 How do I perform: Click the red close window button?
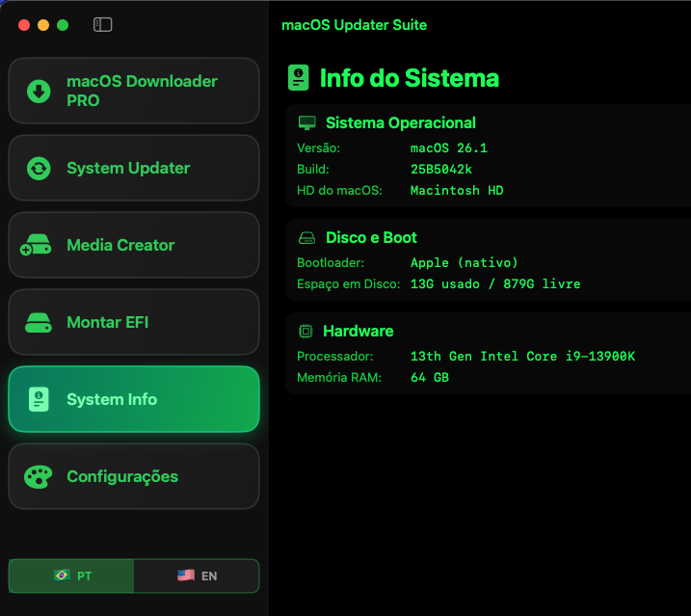24,25
